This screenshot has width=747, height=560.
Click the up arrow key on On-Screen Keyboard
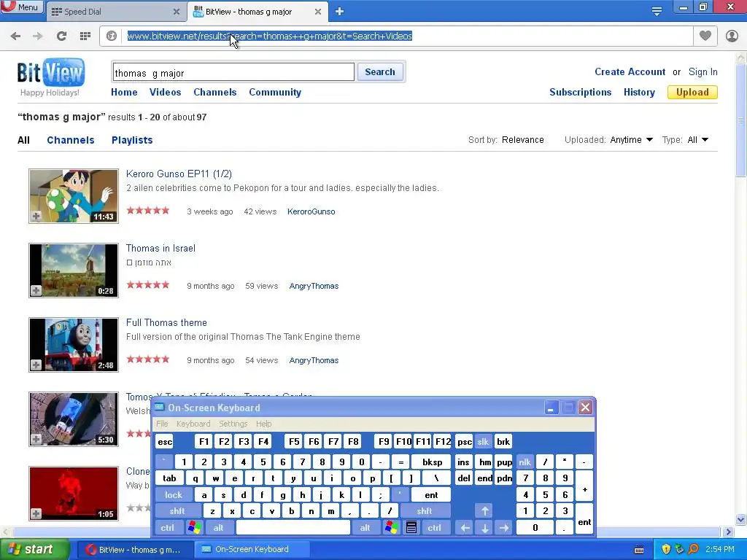click(x=484, y=511)
